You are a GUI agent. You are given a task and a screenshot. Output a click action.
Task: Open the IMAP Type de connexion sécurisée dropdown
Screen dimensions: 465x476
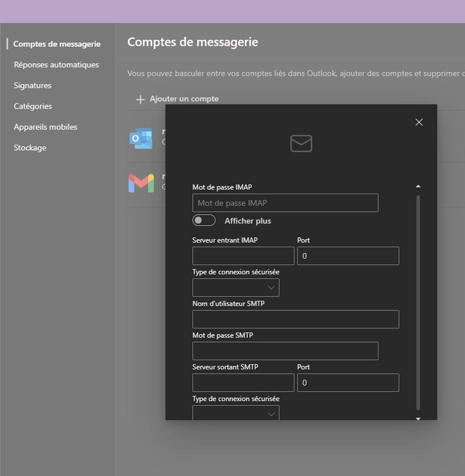tap(235, 287)
